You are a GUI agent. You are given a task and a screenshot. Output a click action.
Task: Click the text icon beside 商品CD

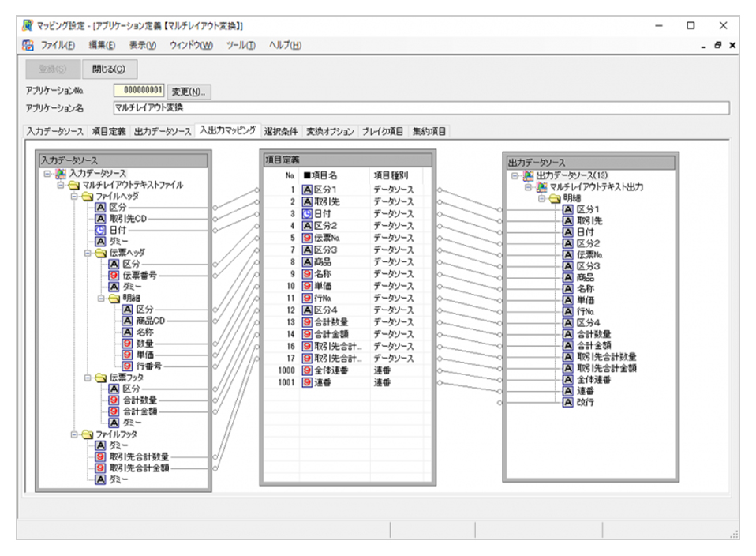click(x=128, y=321)
